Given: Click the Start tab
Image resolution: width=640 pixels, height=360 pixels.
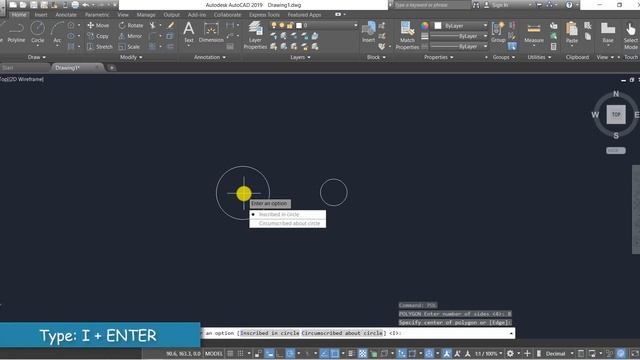Looking at the screenshot, I should click(x=7, y=68).
